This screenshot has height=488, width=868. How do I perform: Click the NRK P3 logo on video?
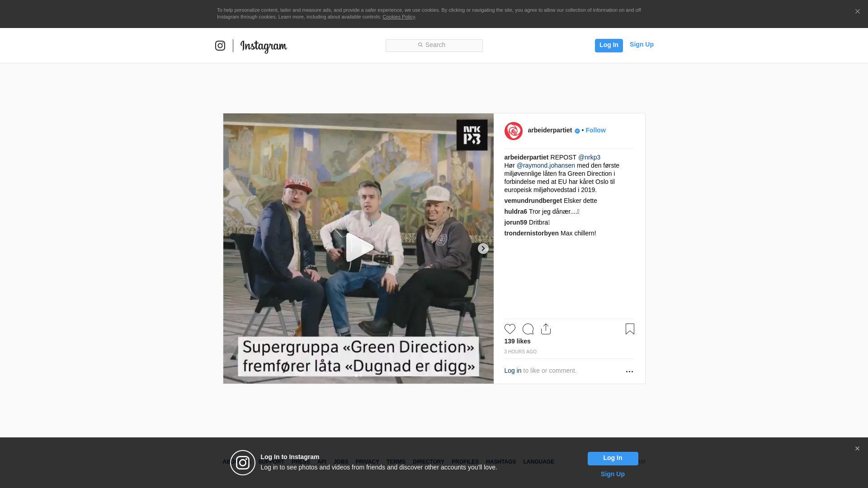[472, 135]
